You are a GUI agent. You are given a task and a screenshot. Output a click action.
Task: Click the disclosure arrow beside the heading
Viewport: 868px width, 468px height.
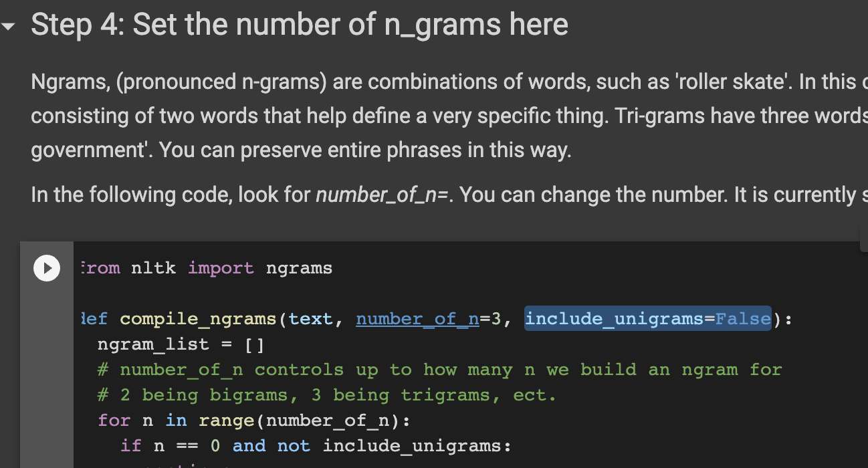(x=9, y=27)
